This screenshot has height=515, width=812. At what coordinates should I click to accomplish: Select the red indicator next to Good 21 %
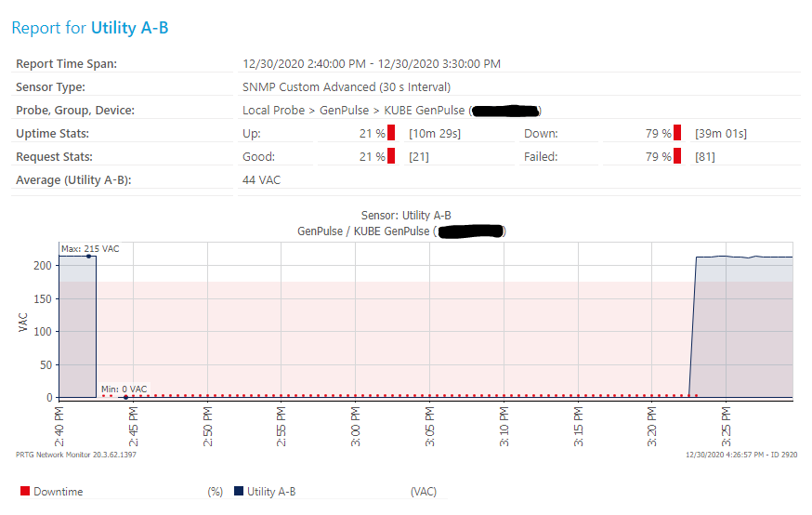point(392,157)
